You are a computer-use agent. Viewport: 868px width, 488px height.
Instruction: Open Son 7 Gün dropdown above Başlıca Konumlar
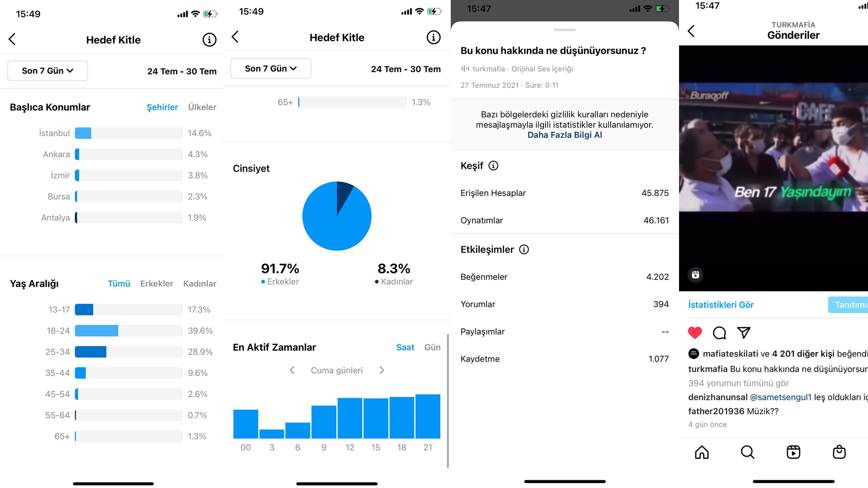47,71
